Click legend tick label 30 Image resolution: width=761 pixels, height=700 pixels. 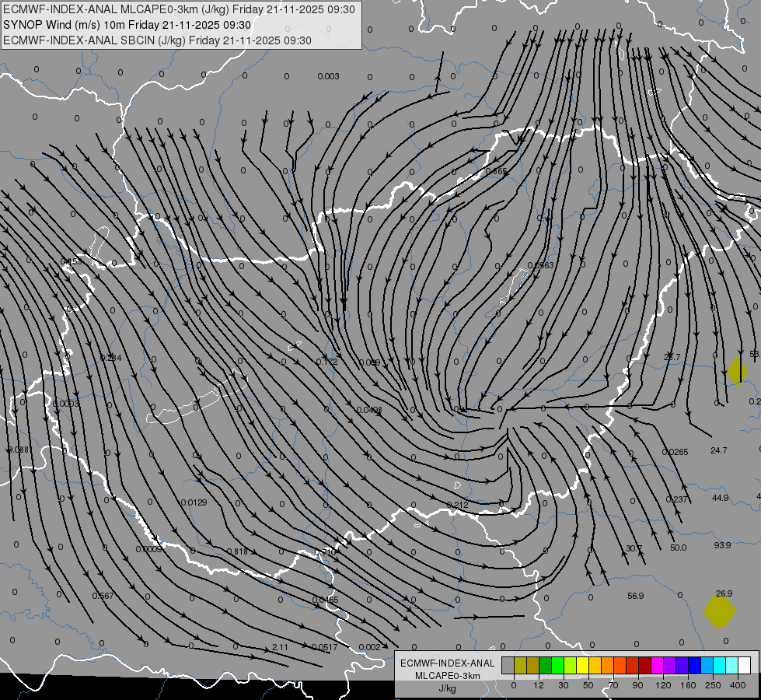coord(563,685)
